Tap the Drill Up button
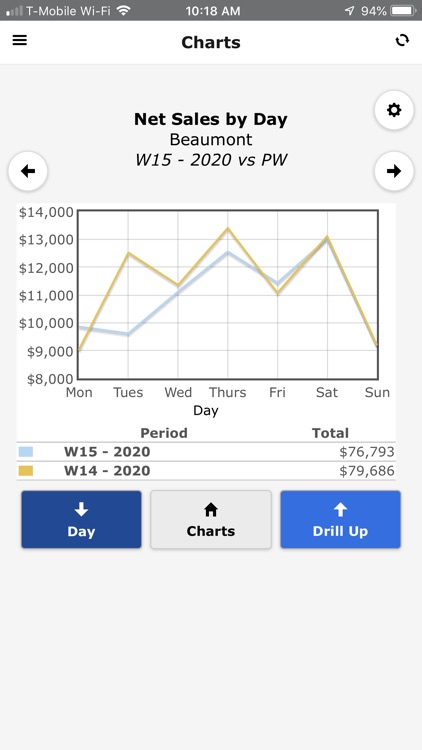Image resolution: width=422 pixels, height=750 pixels. [x=341, y=519]
